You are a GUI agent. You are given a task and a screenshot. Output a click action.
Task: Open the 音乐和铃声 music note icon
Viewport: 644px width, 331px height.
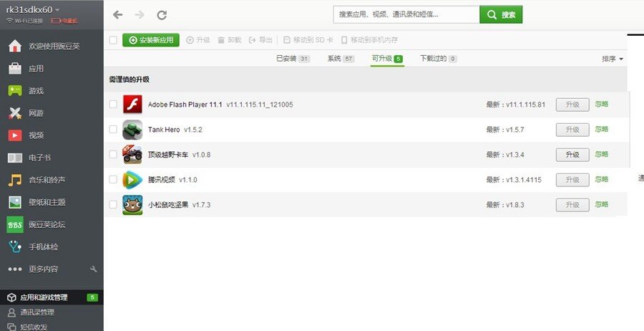tap(15, 180)
